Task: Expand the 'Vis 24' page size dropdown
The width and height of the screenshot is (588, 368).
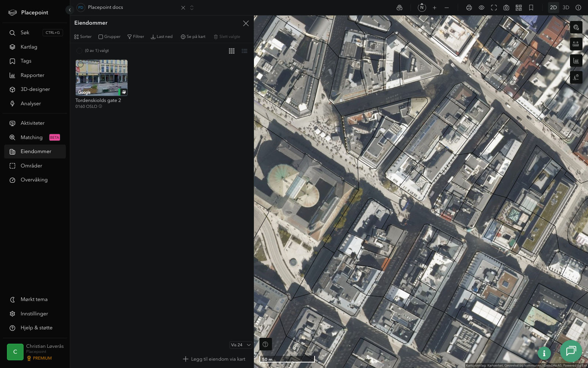Action: coord(241,345)
